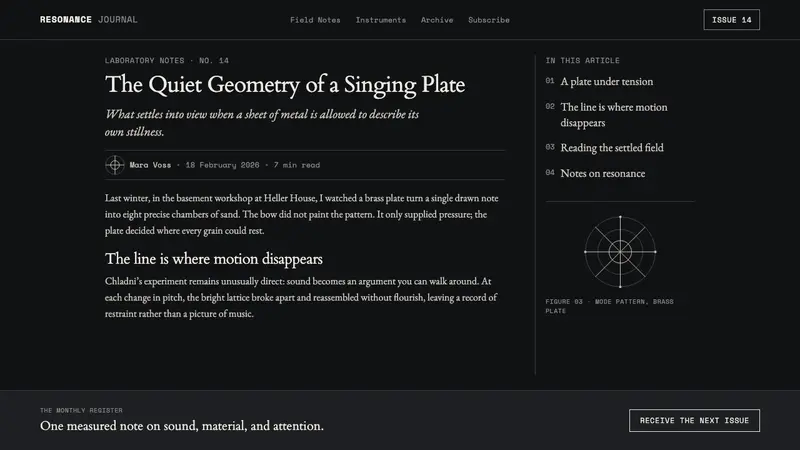Click the Receive the Next Issue button
Image resolution: width=800 pixels, height=450 pixels.
[x=694, y=420]
